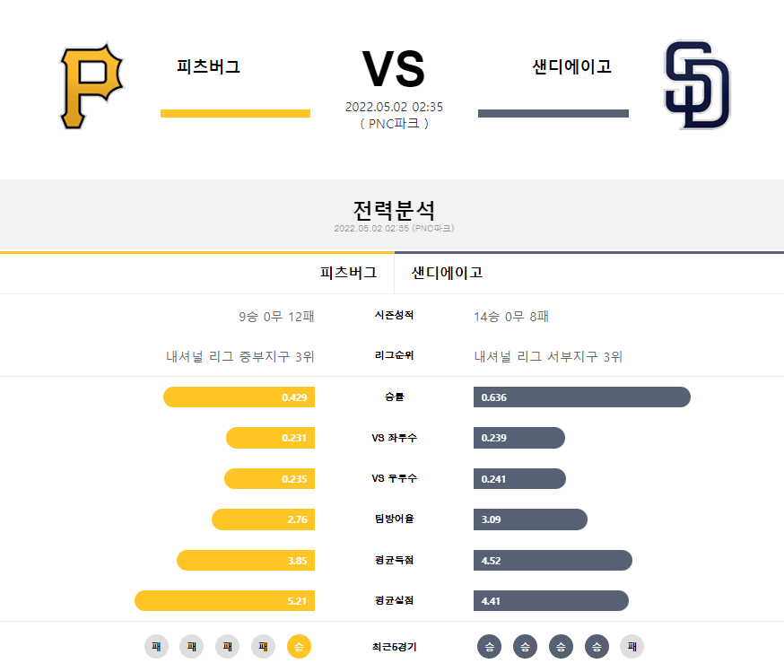Click the 샌디에이고 team name in header

pos(571,66)
